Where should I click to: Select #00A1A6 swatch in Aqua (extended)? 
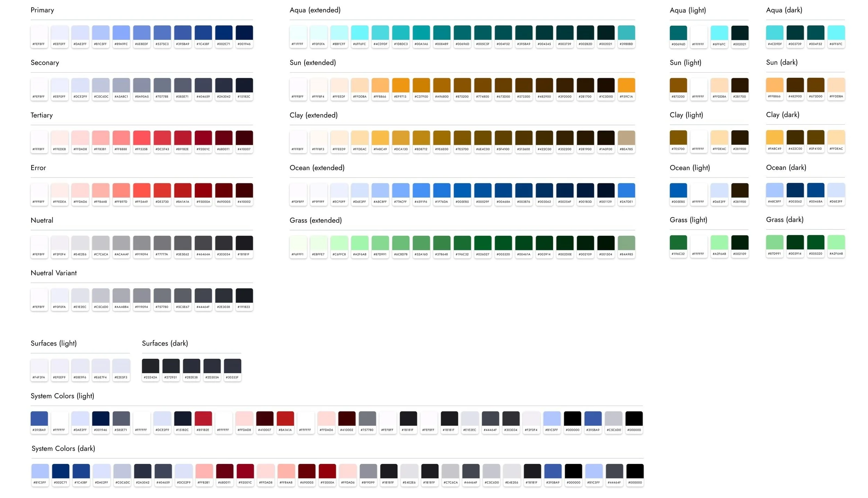[421, 33]
